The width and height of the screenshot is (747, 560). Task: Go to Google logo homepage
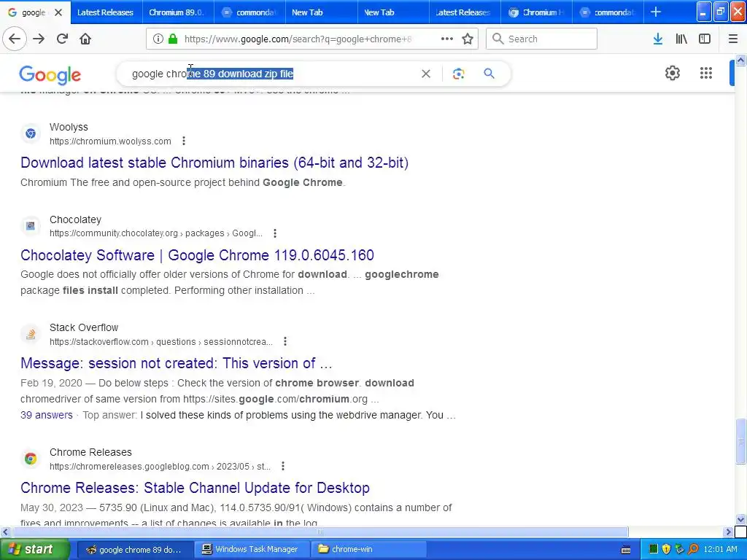click(x=50, y=74)
